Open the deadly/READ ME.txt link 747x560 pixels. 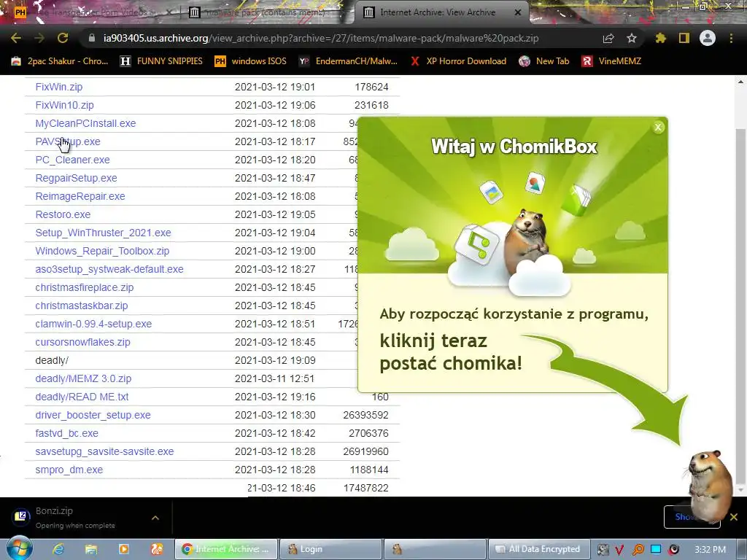(82, 397)
